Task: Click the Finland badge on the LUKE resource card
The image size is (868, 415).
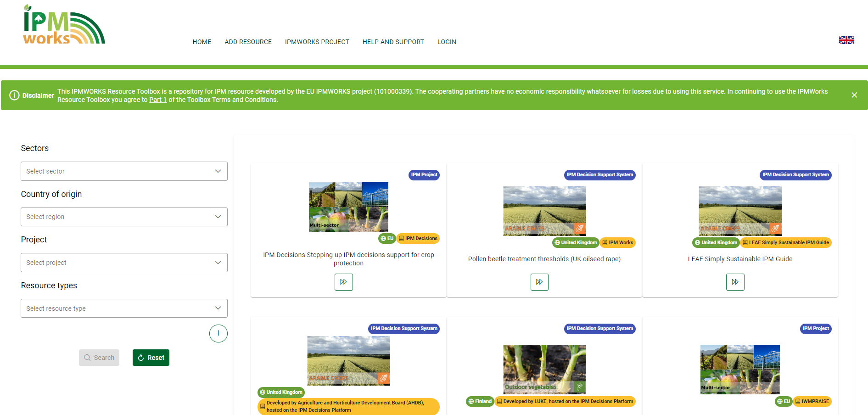Action: tap(480, 401)
